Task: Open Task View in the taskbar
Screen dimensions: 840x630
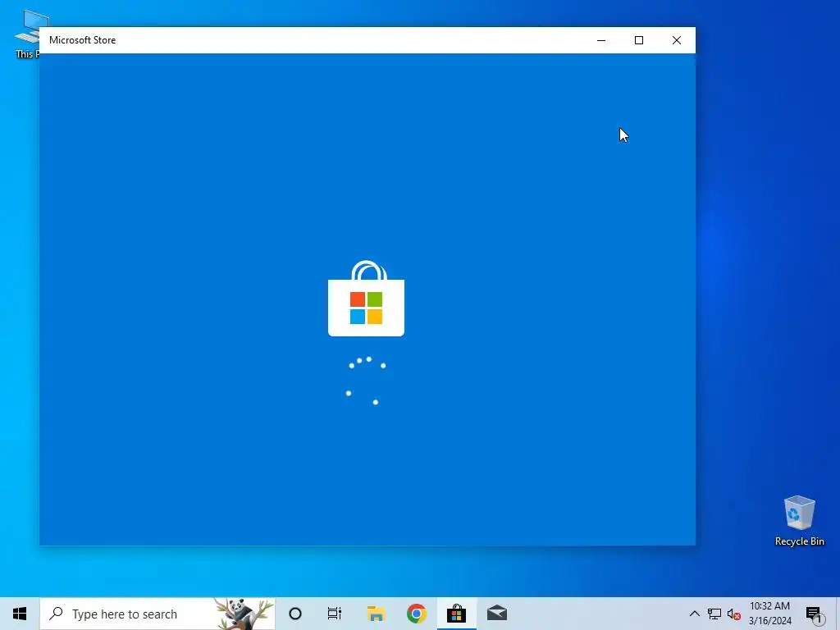Action: 335,614
